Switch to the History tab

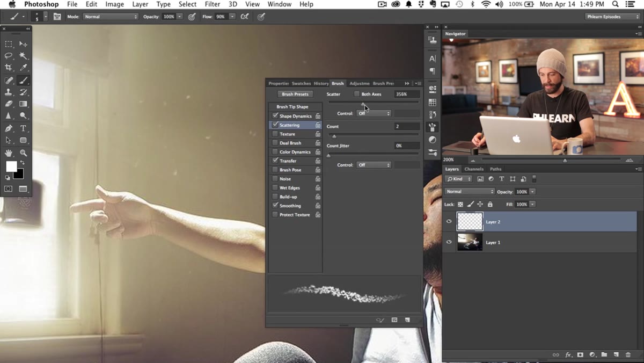point(321,83)
